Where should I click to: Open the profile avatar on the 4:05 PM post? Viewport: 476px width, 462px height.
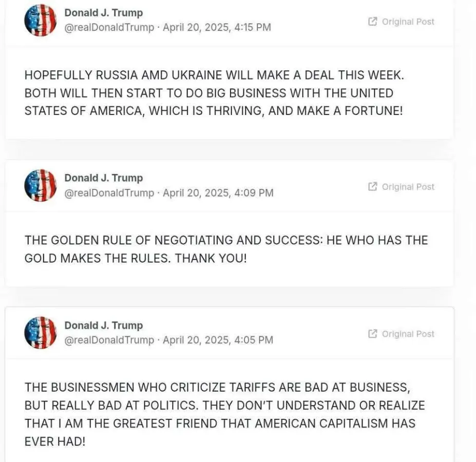41,333
